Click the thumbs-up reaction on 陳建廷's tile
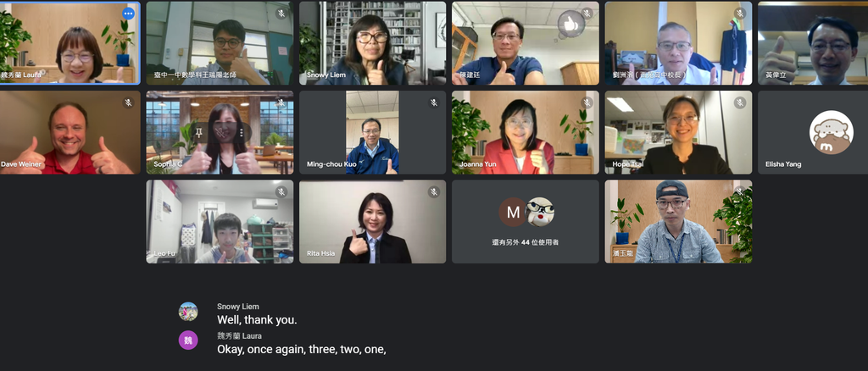This screenshot has height=371, width=868. point(570,24)
